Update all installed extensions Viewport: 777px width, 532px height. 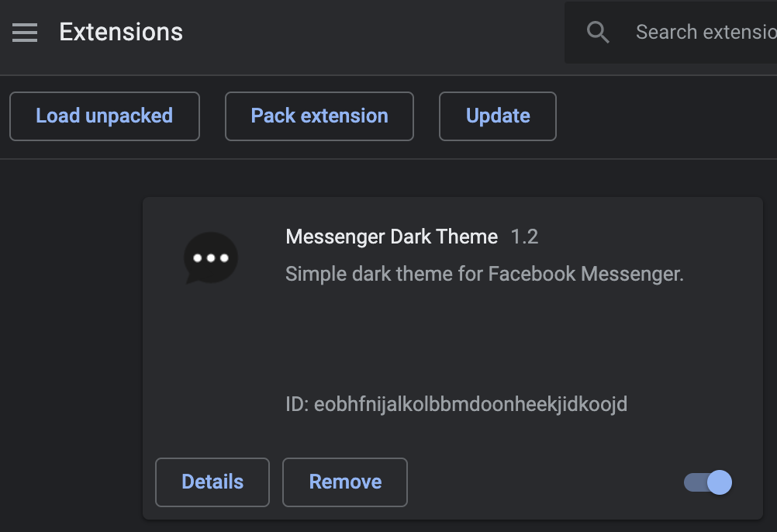[x=497, y=116]
